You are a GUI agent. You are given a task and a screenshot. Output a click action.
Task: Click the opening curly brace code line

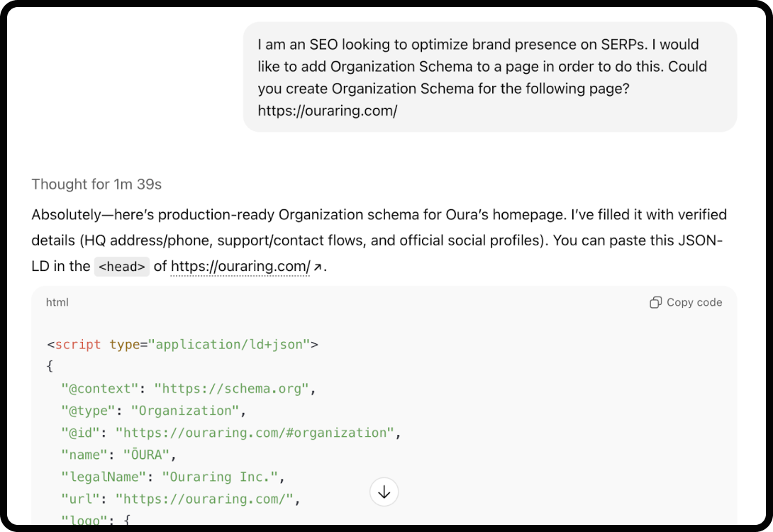tap(50, 367)
